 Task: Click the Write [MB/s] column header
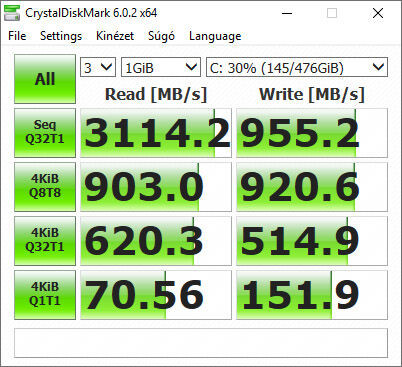pyautogui.click(x=312, y=94)
